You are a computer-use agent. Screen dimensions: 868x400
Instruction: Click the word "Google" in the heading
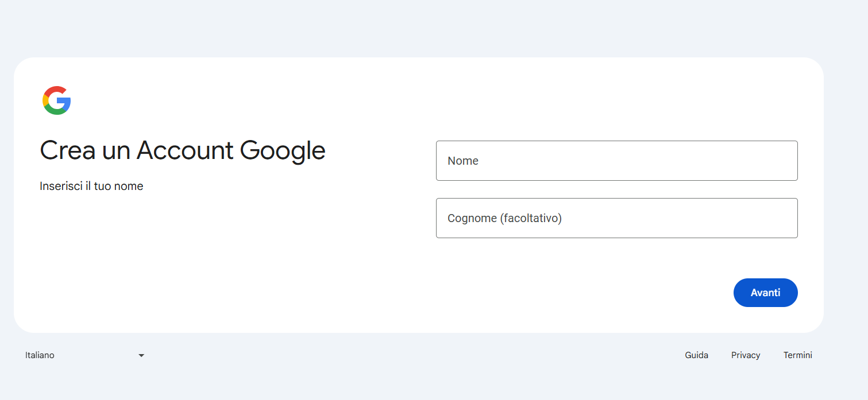click(283, 150)
